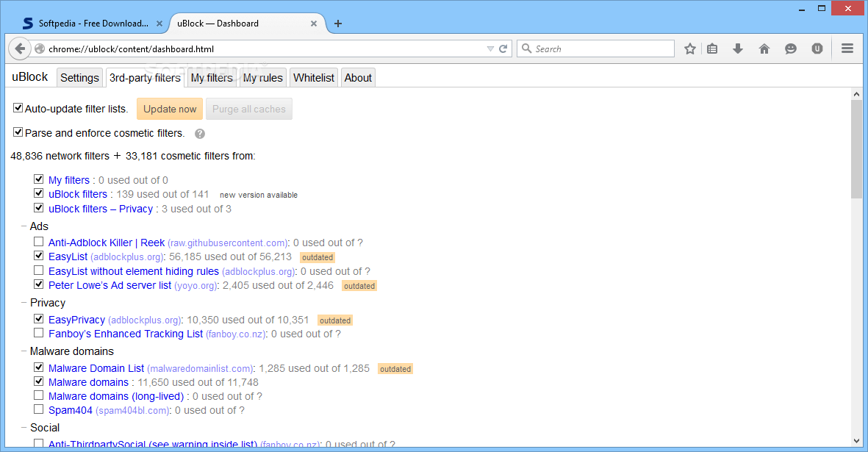Click the scrollbar up arrow

(x=856, y=94)
